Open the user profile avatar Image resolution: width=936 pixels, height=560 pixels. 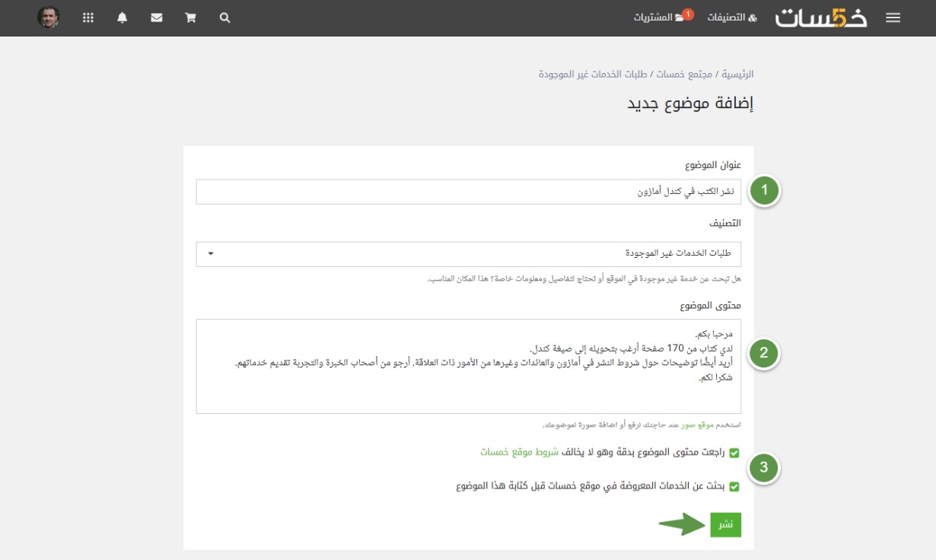(x=49, y=17)
